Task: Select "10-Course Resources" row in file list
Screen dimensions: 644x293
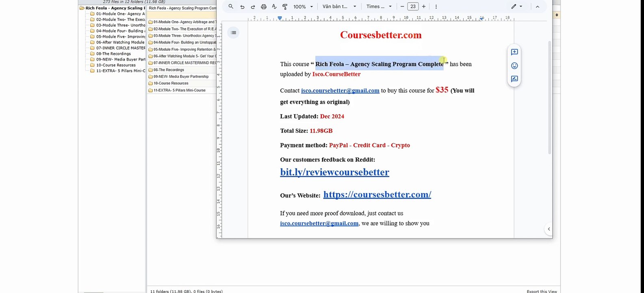Action: [182, 83]
